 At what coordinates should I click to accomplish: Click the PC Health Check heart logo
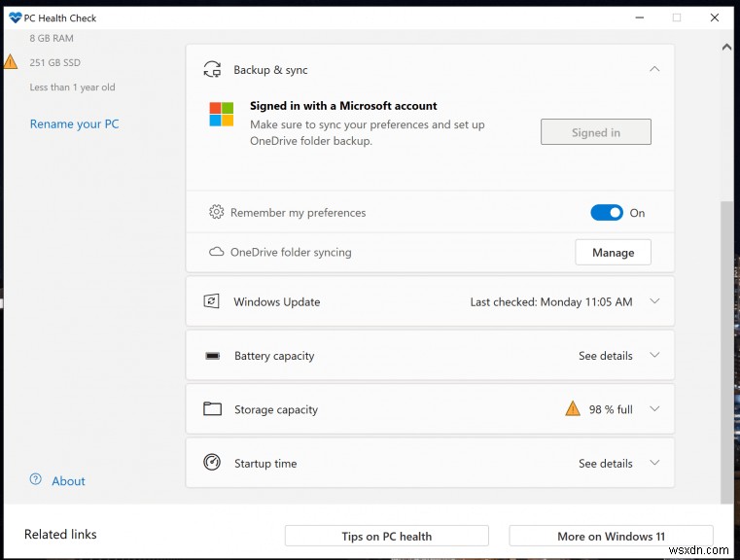click(16, 17)
